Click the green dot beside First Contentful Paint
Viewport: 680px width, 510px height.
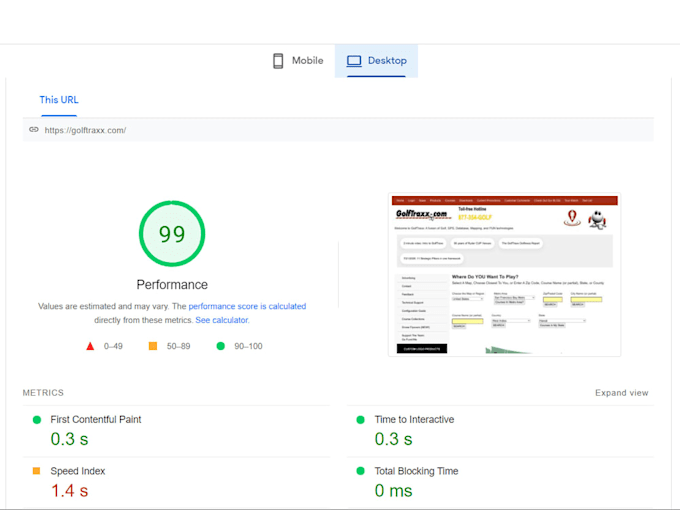[x=37, y=420]
